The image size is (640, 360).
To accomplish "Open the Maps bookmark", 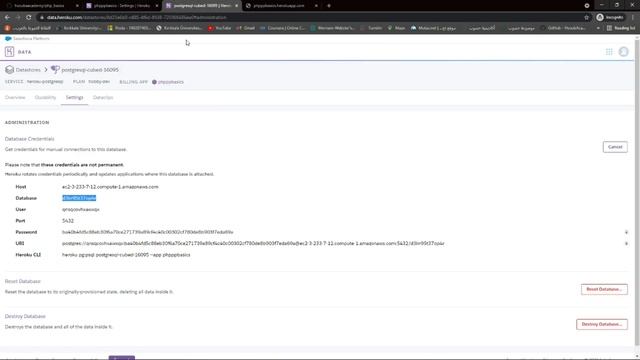I will tap(396, 28).
